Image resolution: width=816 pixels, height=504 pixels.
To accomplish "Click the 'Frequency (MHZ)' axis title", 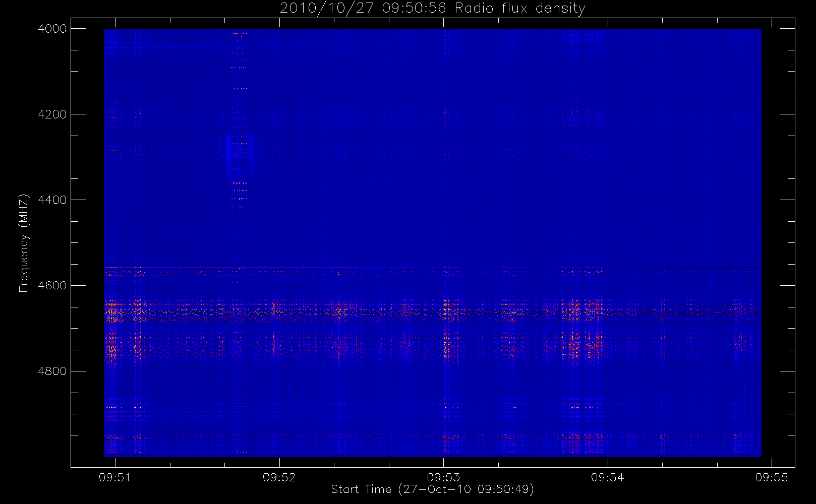I will (x=24, y=243).
